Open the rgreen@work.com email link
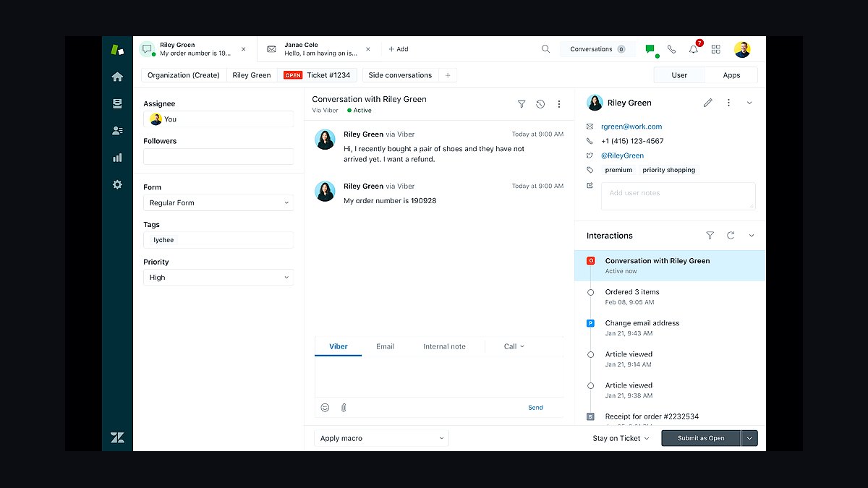 click(x=631, y=127)
